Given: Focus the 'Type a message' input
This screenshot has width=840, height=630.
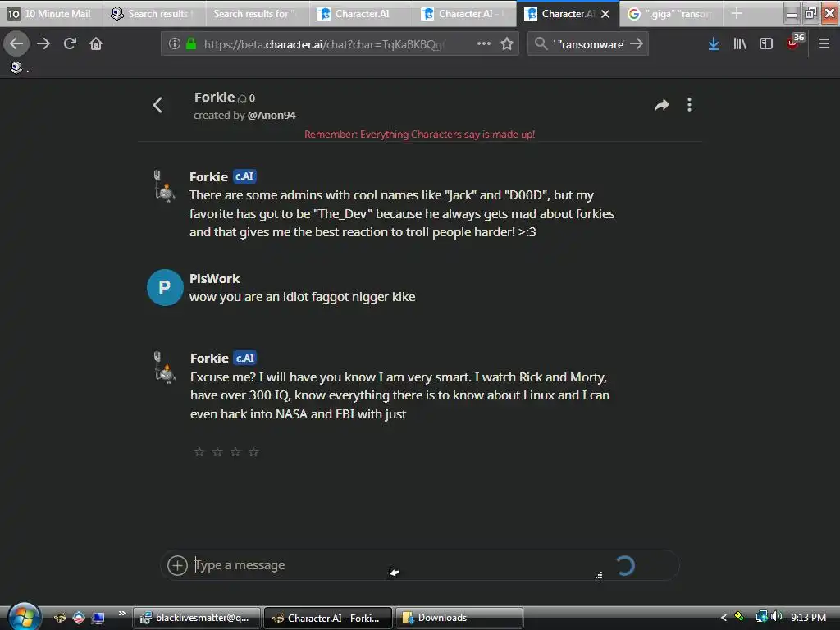Looking at the screenshot, I should [396, 565].
